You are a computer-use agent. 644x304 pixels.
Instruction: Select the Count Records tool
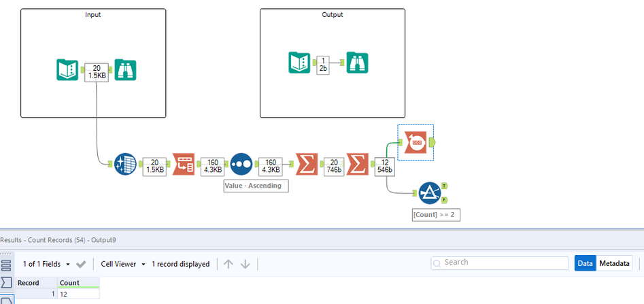click(416, 143)
